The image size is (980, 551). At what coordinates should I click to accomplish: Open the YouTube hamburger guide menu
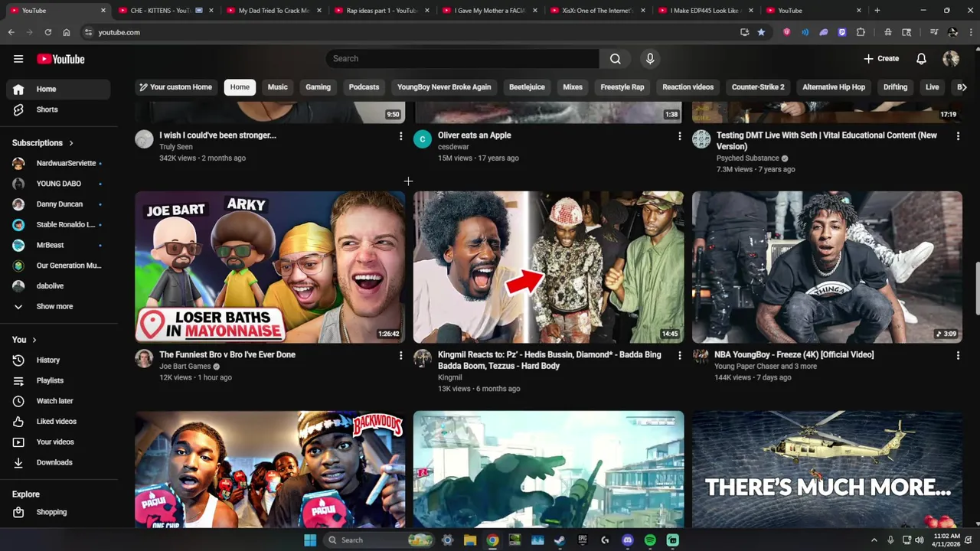click(18, 59)
